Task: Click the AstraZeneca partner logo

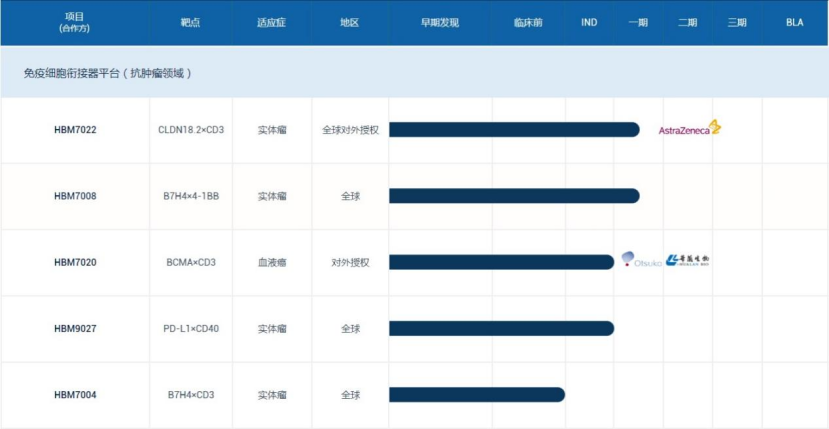Action: pos(689,129)
